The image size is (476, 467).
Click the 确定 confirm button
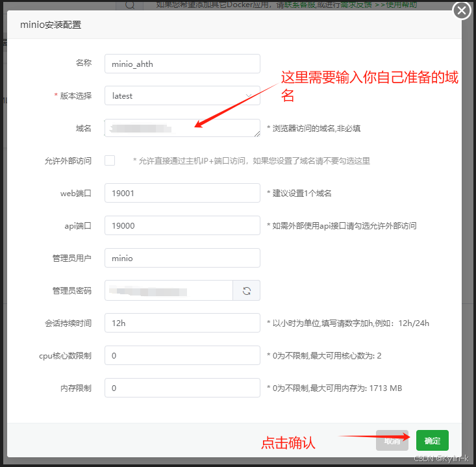click(x=432, y=440)
